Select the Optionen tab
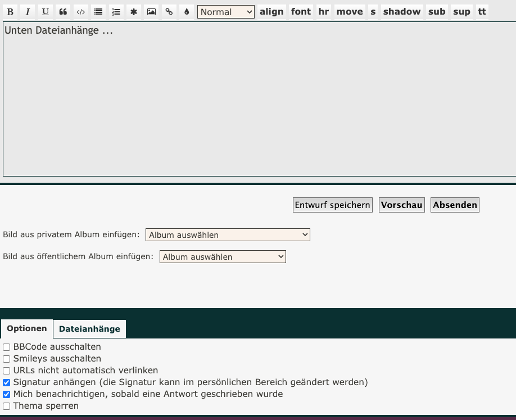The width and height of the screenshot is (516, 420). coord(27,329)
